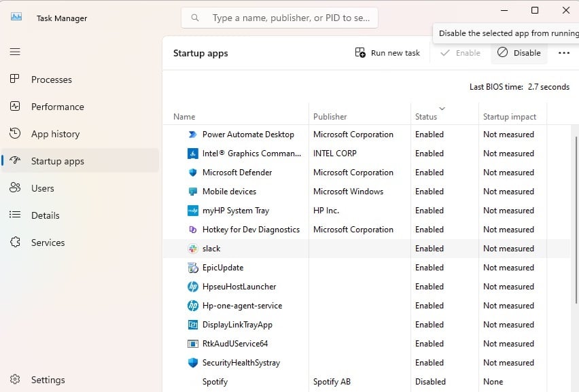Go to the Users page

click(80, 188)
